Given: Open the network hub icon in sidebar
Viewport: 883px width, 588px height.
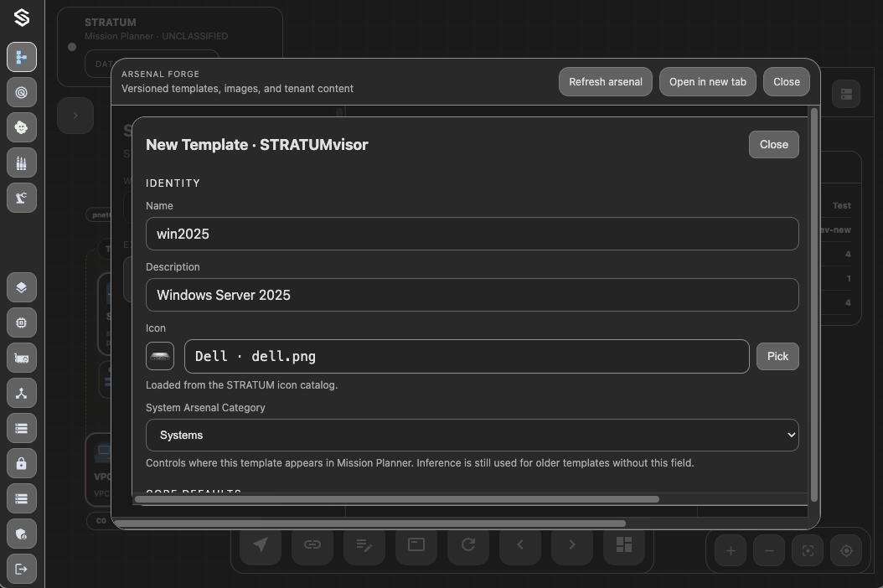Looking at the screenshot, I should coord(22,393).
